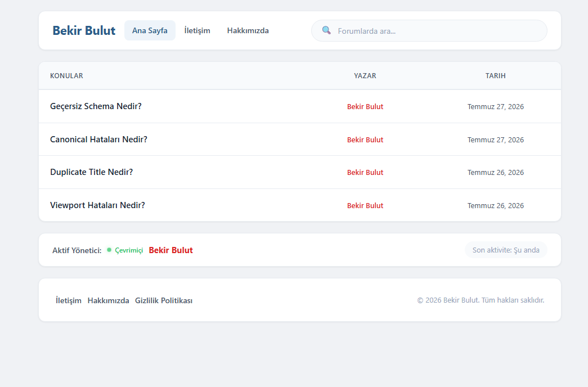Viewport: 588px width, 387px height.
Task: Click the Aktif Yönetici label
Action: click(x=77, y=250)
